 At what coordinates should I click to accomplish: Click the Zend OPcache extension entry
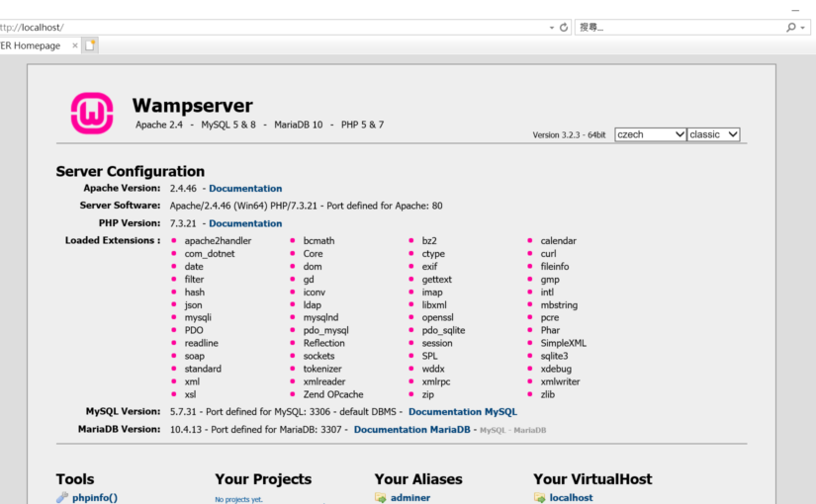(333, 394)
